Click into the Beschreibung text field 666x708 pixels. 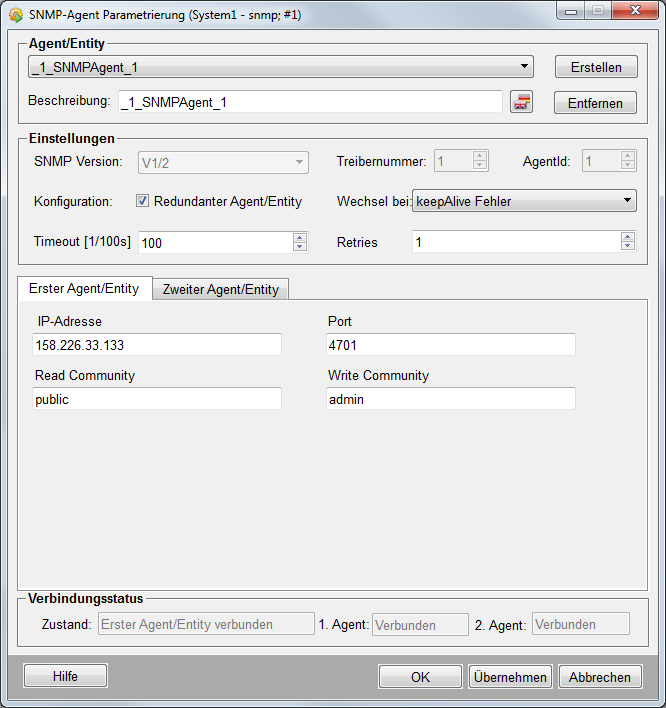pos(310,102)
